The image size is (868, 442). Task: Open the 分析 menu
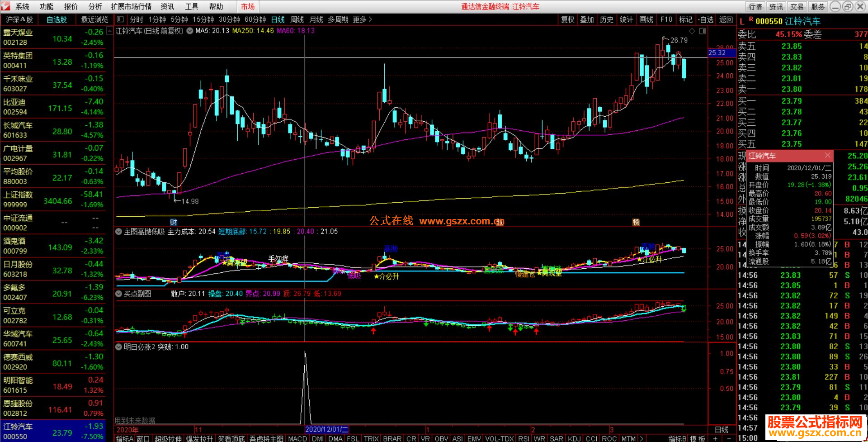click(x=95, y=6)
